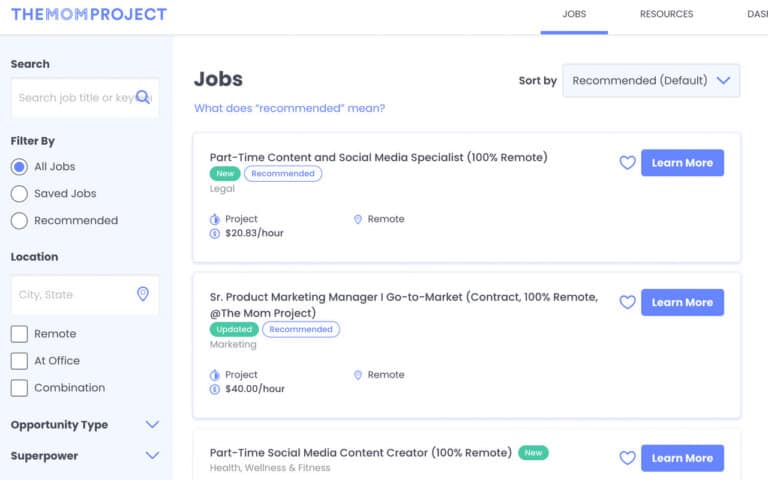The width and height of the screenshot is (768, 480).
Task: Open the Jobs tab
Action: [x=574, y=14]
